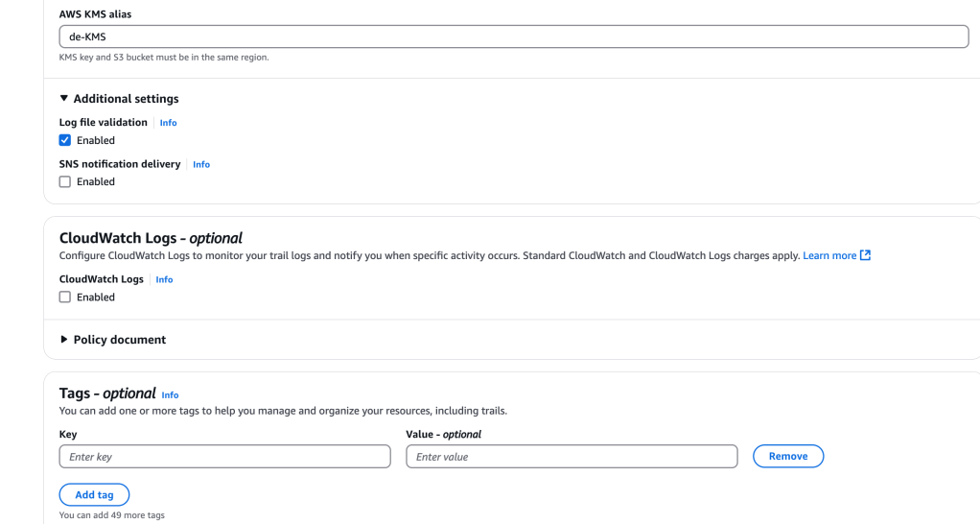Click the collapse triangle icon beside Additional settings
Viewport: 980px width, 524px height.
[x=64, y=99]
